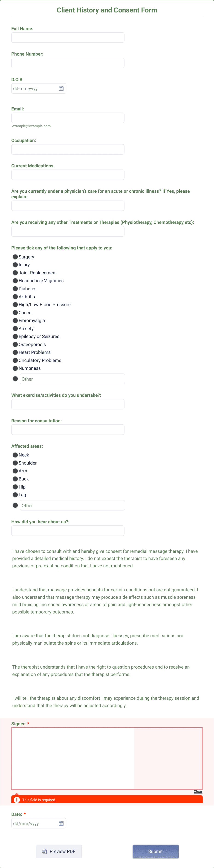Click the Preview PDF document icon

[44, 851]
